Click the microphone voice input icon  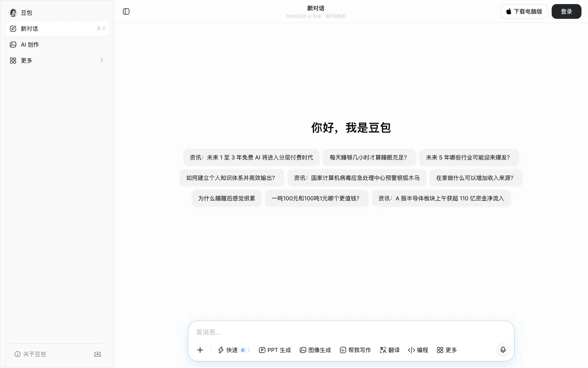(503, 350)
